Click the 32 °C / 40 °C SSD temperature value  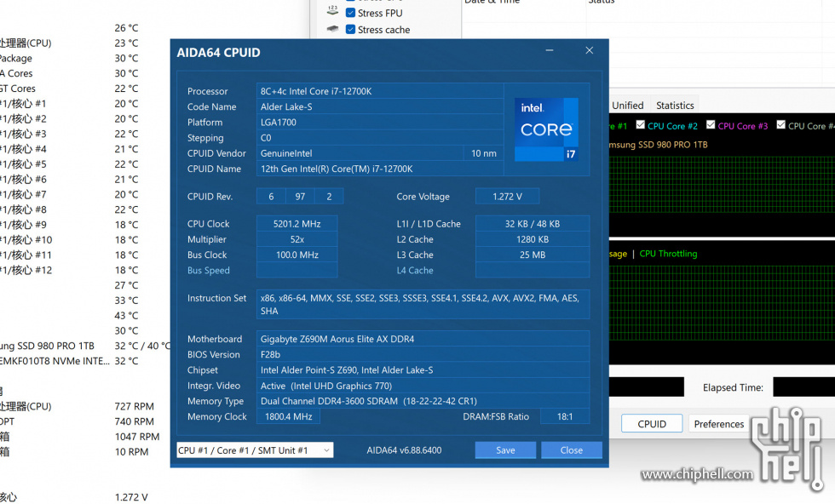pyautogui.click(x=142, y=346)
